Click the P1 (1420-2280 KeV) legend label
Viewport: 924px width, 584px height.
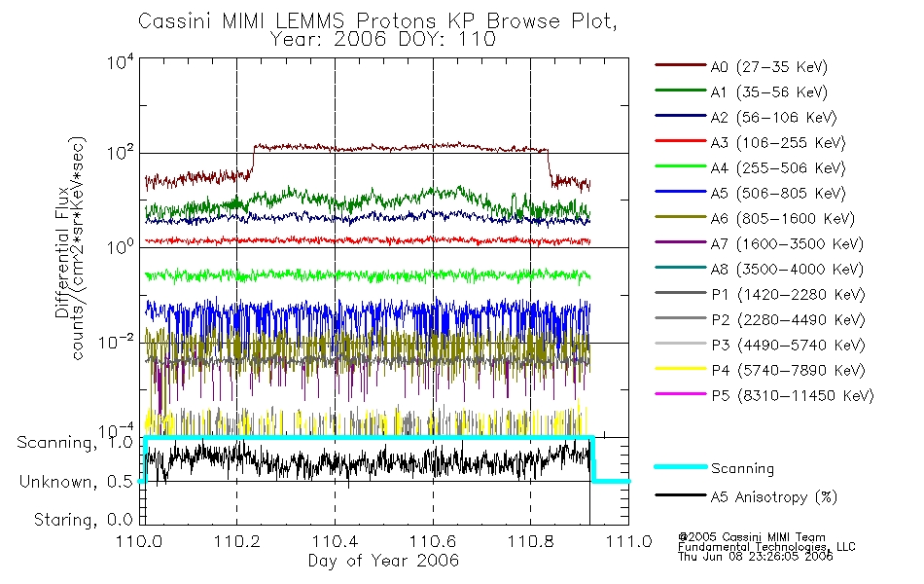tap(788, 295)
